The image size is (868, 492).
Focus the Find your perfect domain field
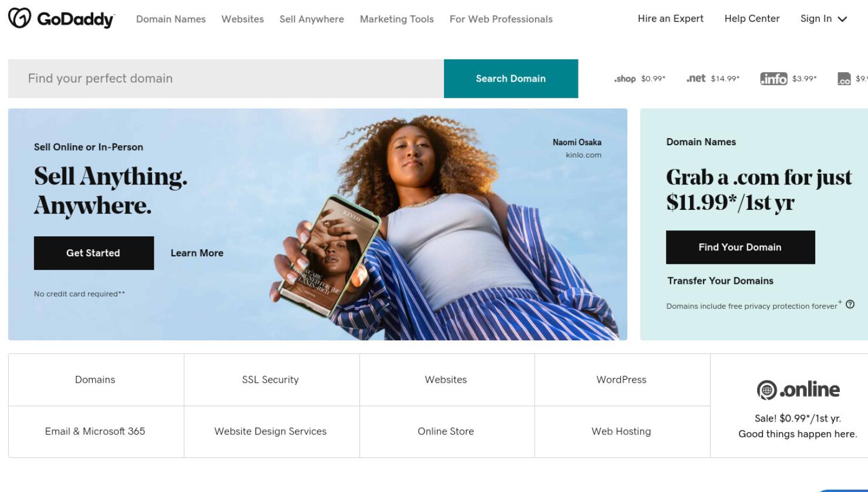tap(226, 79)
